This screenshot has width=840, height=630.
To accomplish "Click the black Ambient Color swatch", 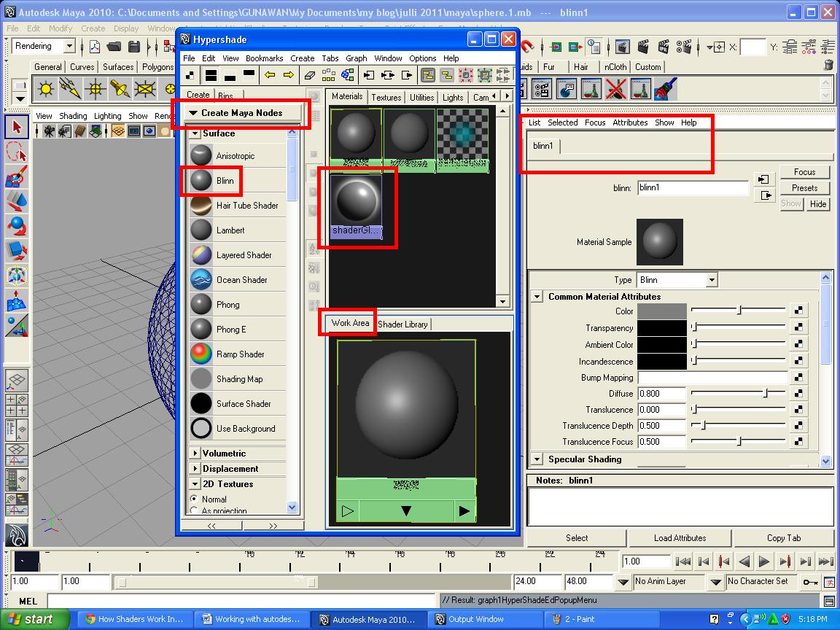I will point(662,344).
